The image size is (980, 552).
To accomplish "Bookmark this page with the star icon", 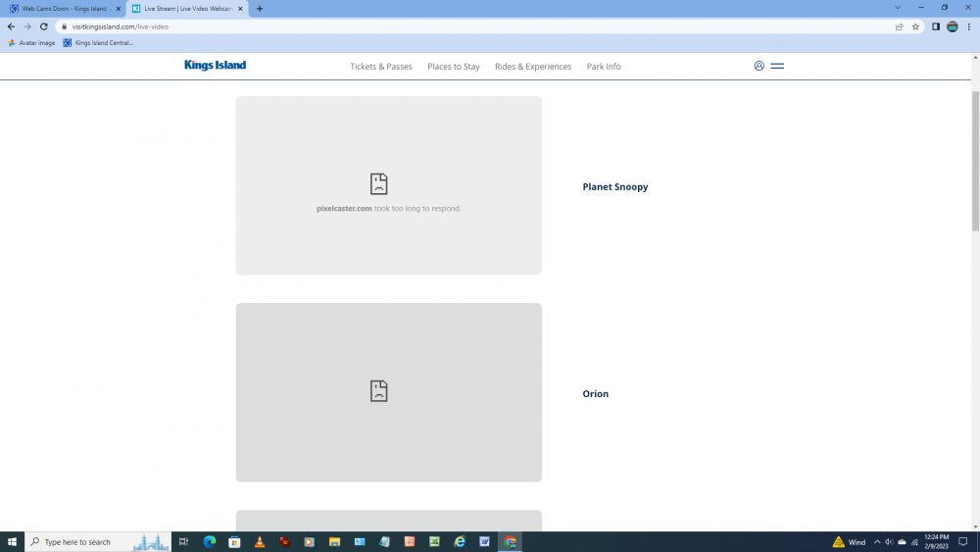I will (915, 26).
